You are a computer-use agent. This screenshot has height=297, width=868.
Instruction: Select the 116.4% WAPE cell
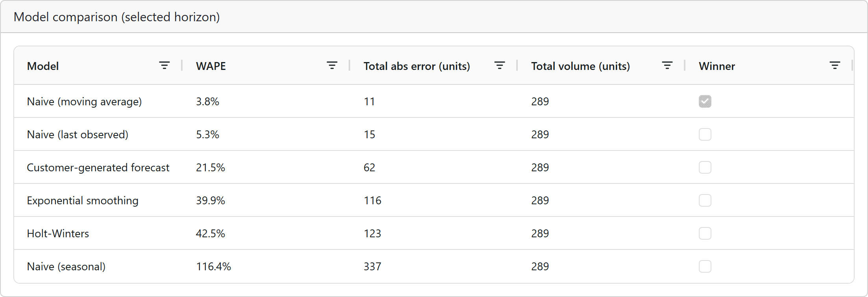pyautogui.click(x=214, y=266)
